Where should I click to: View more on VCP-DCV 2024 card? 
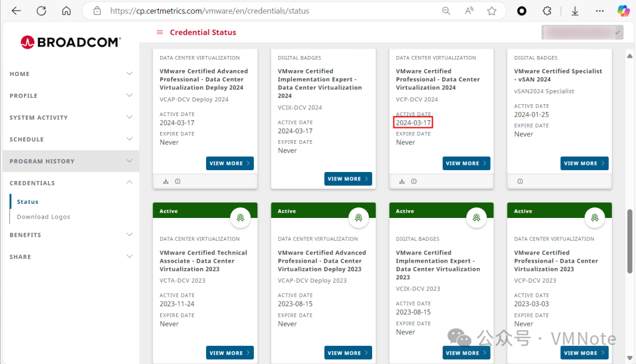[x=466, y=163]
